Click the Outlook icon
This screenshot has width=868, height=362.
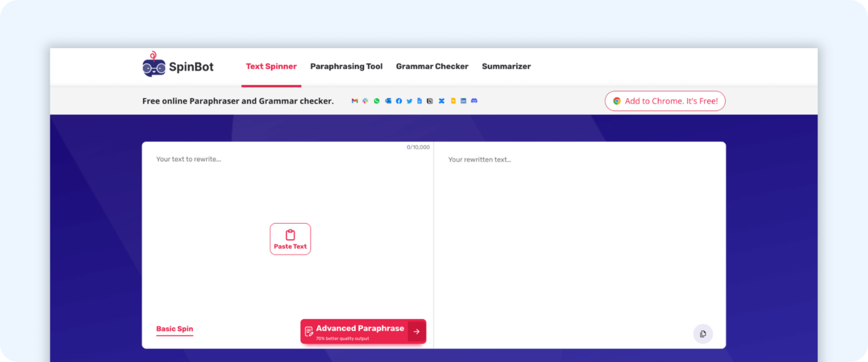(388, 101)
